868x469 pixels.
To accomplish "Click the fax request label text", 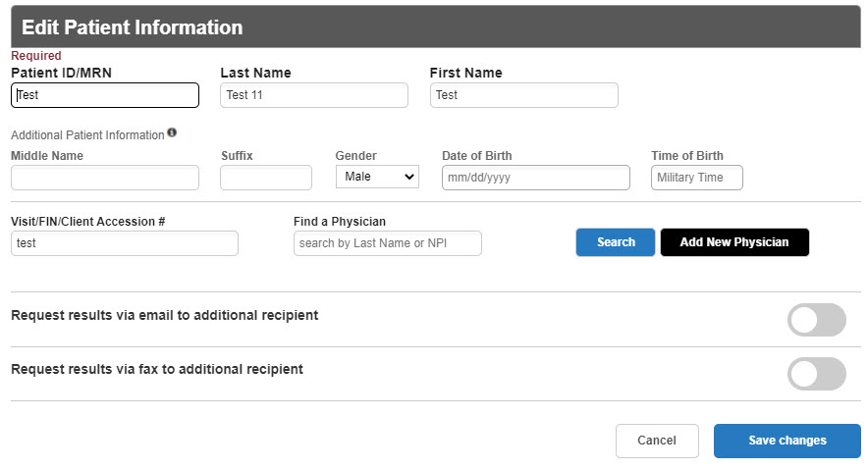I will (156, 369).
